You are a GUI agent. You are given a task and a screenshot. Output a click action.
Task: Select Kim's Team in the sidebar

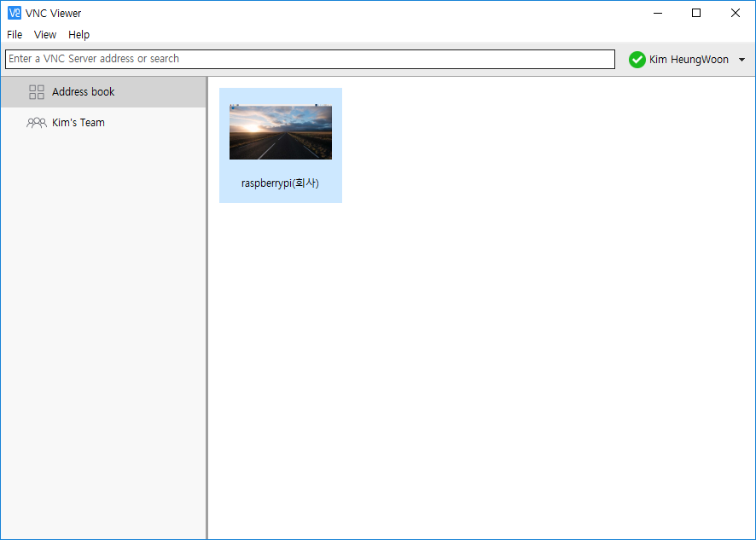tap(103, 123)
